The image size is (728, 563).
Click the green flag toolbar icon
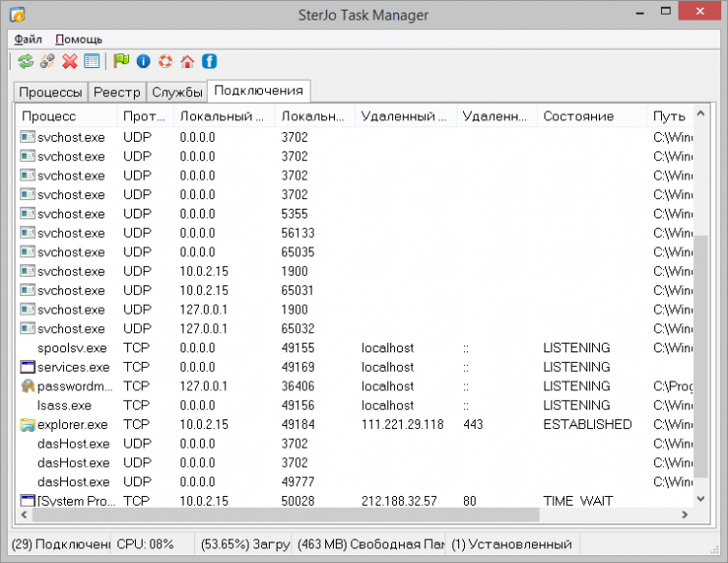tap(120, 61)
